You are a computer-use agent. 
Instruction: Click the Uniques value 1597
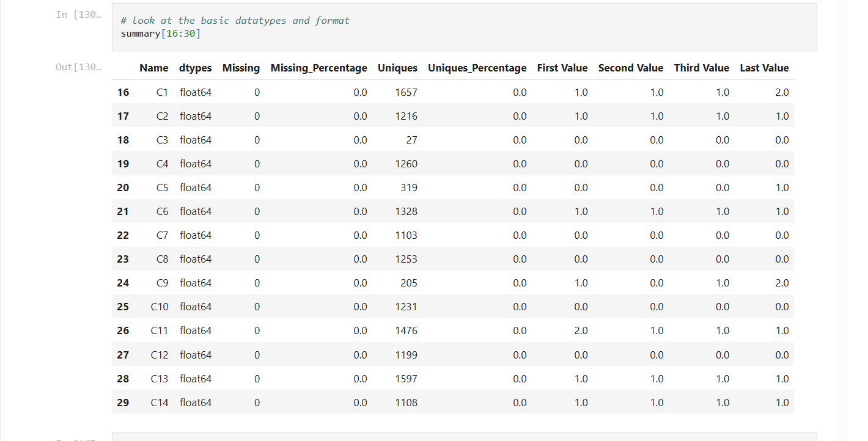(406, 379)
